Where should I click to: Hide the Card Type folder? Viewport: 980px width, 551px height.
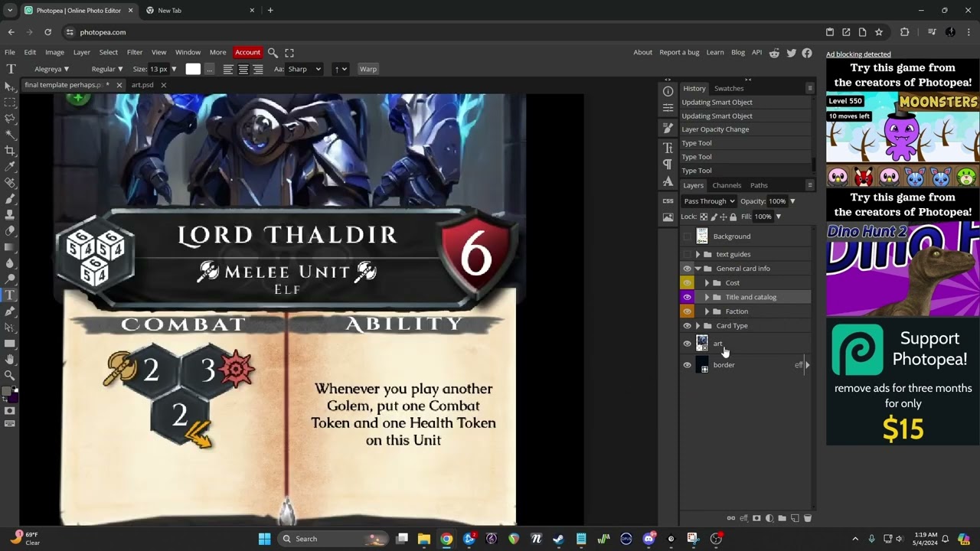(x=687, y=326)
